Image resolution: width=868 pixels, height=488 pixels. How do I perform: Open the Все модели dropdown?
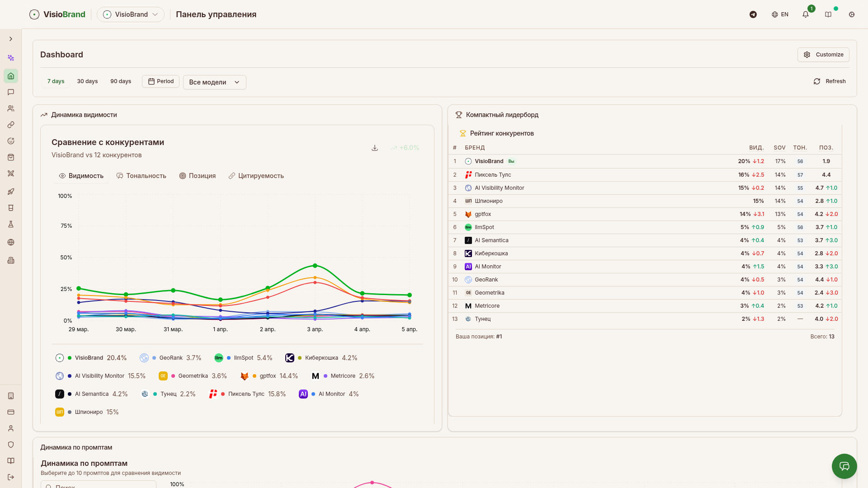point(214,82)
